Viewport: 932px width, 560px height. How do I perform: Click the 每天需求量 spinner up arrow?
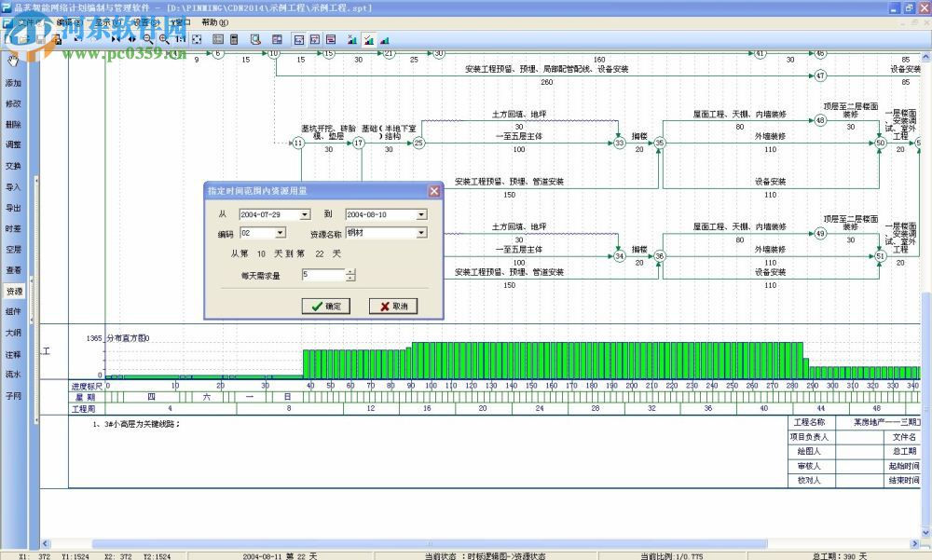[350, 272]
